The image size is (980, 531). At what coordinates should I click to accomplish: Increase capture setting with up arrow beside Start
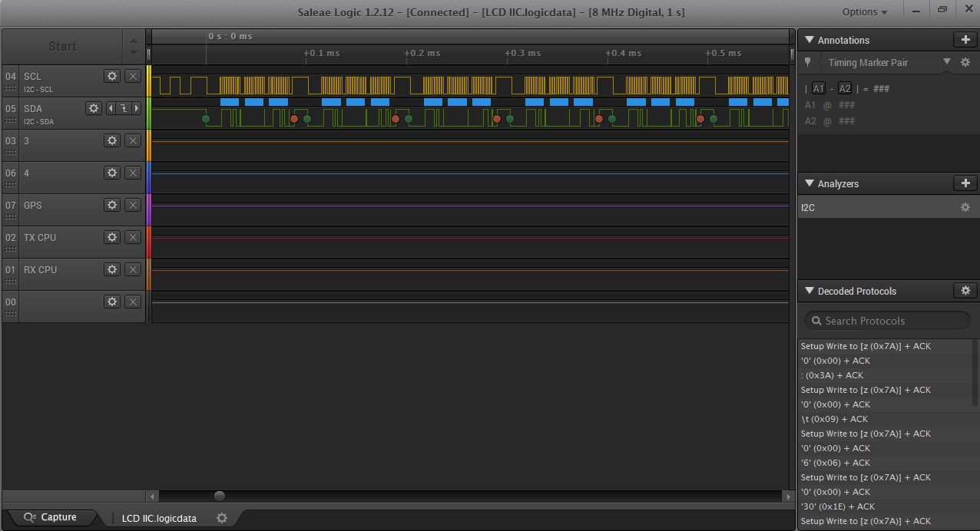(x=134, y=40)
